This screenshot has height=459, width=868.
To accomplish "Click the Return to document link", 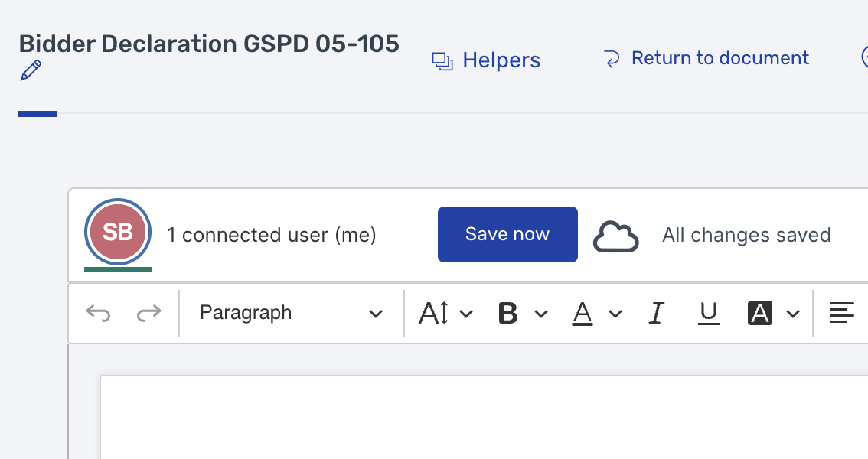I will tap(706, 58).
